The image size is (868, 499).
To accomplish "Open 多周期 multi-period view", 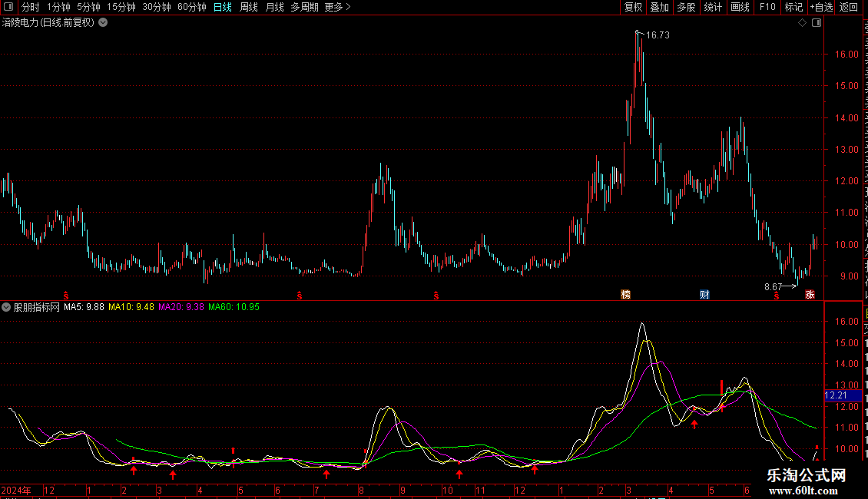I will [304, 7].
